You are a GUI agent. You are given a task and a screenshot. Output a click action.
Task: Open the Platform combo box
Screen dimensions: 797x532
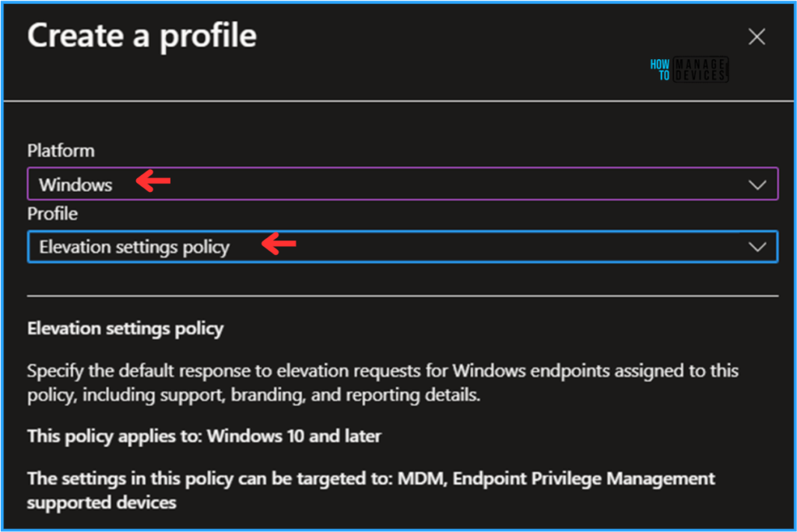pos(402,185)
